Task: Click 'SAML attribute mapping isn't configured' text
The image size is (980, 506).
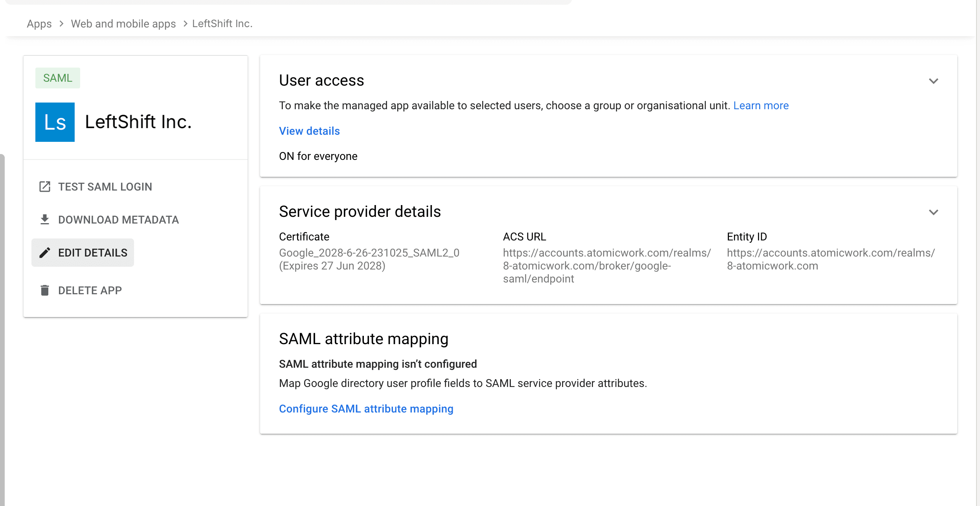Action: 378,364
